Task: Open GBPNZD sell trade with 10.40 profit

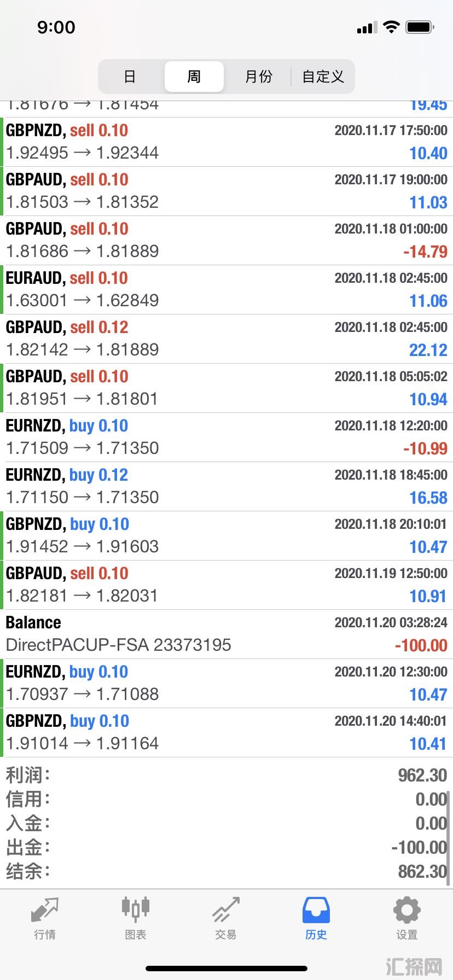Action: point(226,142)
